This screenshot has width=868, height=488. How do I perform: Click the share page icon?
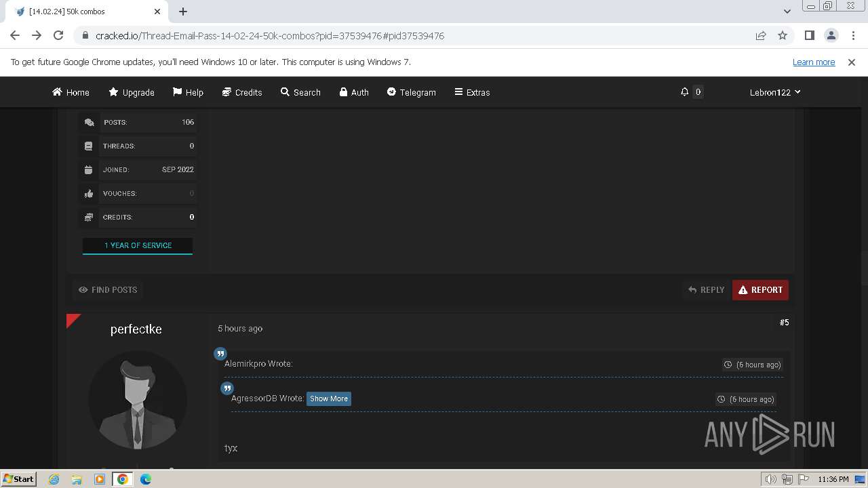(761, 36)
